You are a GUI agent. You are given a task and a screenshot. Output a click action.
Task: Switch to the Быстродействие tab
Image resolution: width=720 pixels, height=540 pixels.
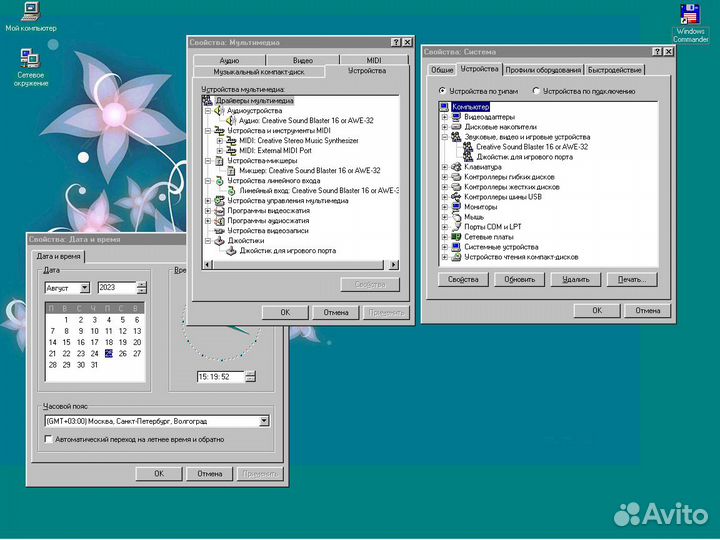(615, 70)
